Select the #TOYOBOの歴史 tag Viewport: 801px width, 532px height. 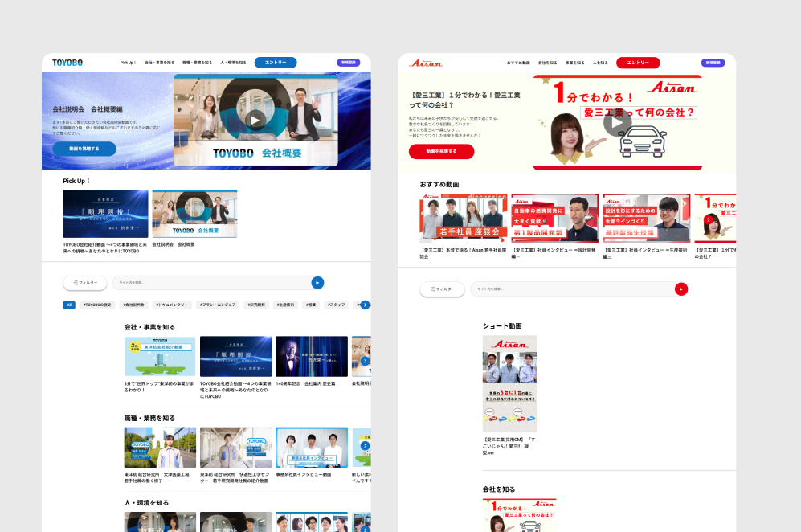point(97,305)
